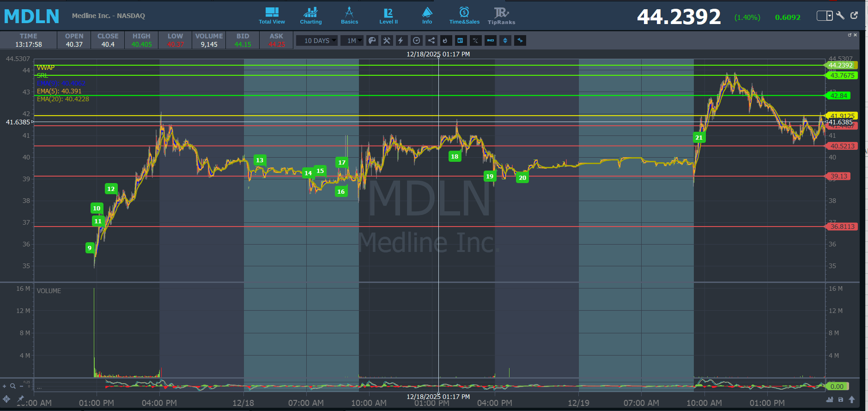Click the pin icon at chart bottom-left
The width and height of the screenshot is (868, 411).
click(20, 399)
